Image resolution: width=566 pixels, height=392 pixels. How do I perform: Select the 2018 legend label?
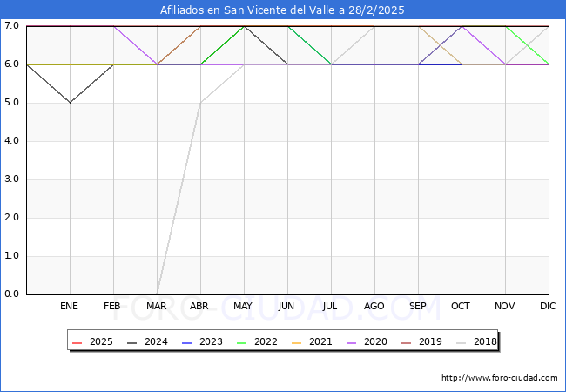(x=485, y=341)
